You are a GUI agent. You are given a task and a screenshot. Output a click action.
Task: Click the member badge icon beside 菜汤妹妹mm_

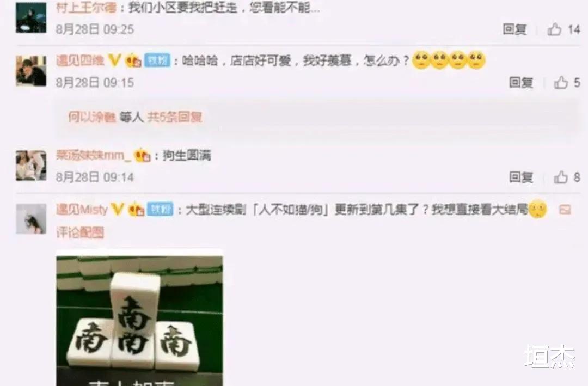(x=143, y=155)
